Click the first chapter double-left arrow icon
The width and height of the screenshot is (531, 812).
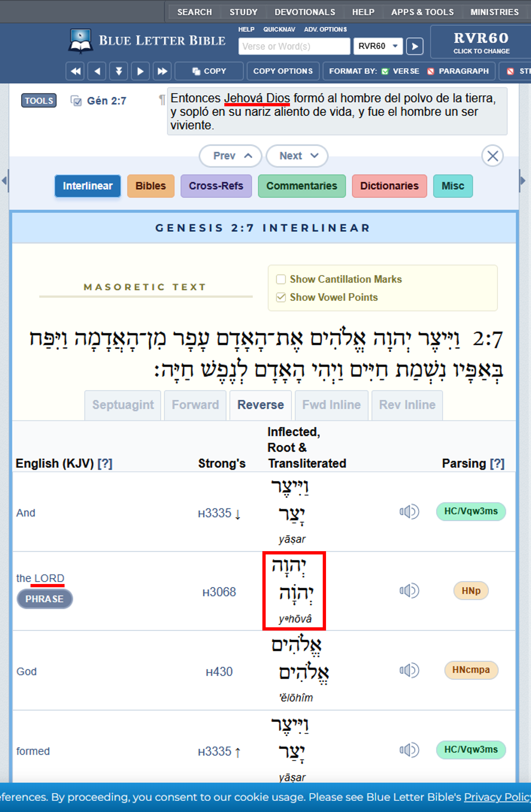(x=75, y=71)
